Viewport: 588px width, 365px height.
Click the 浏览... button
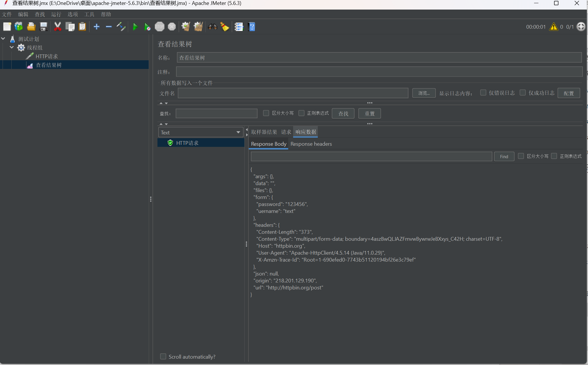click(424, 93)
